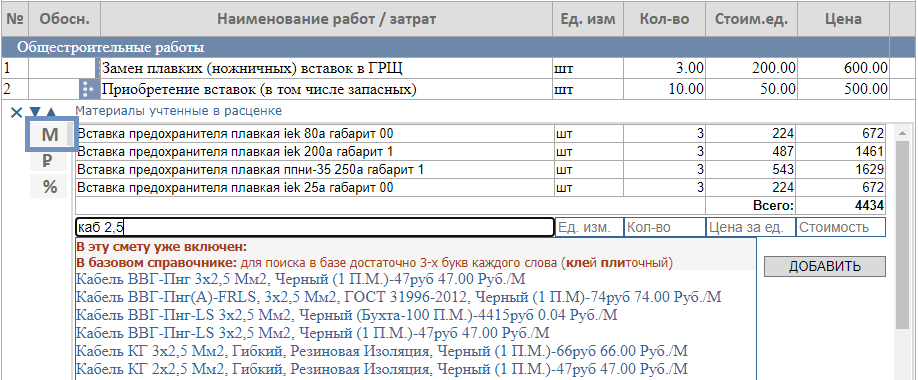Click the Общестроительные работы section header
Viewport: 918px width, 380px height.
pos(445,47)
